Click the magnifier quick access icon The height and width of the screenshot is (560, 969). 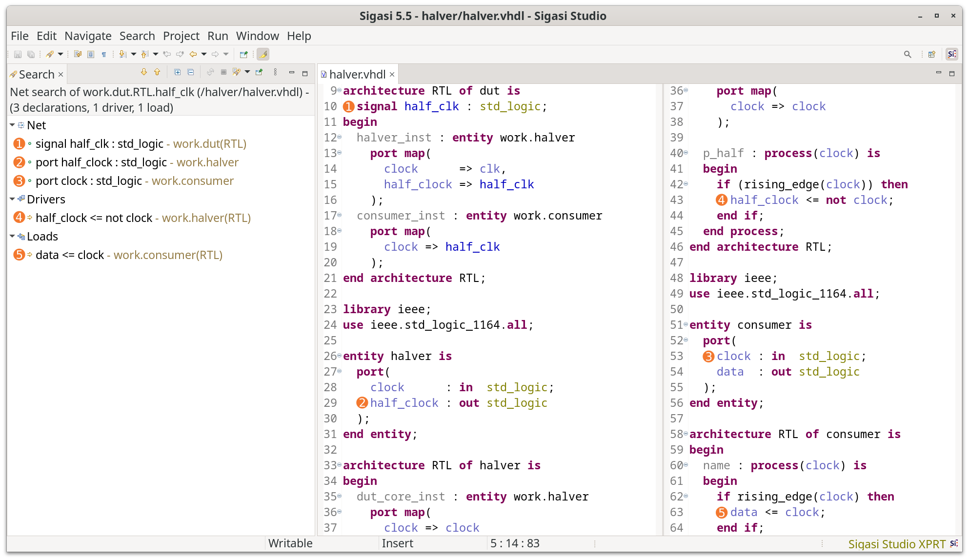click(x=908, y=54)
